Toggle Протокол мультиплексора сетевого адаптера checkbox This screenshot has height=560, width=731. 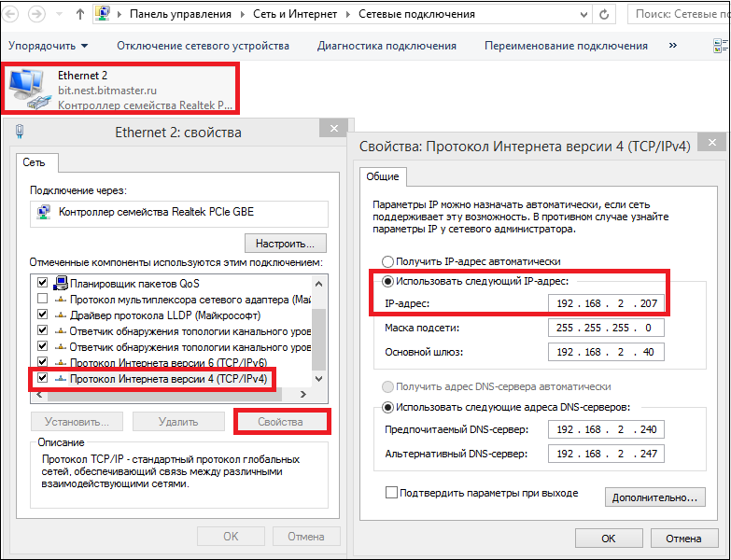42,298
